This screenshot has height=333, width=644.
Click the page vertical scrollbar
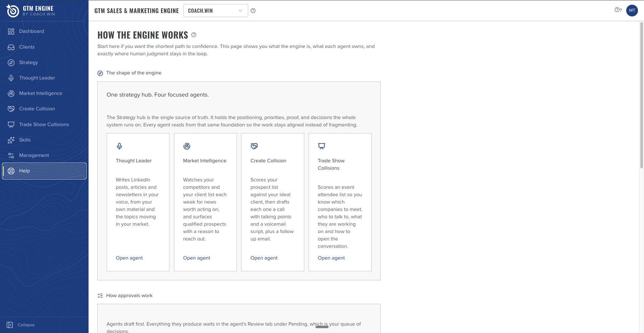pos(642,95)
